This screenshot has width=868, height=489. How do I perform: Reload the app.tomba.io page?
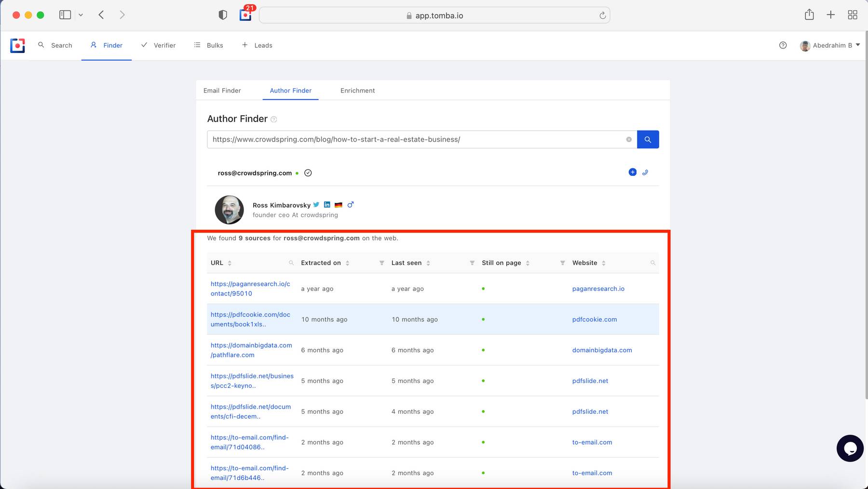coord(602,15)
